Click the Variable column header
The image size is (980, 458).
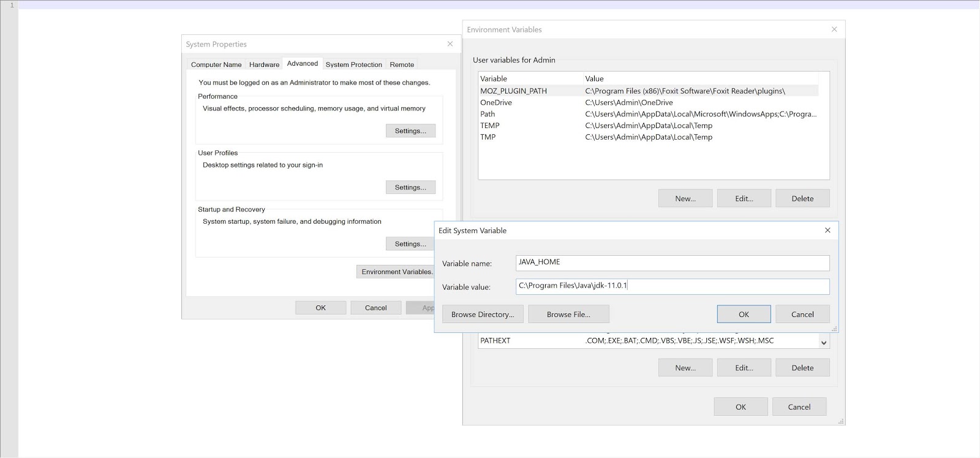point(494,78)
